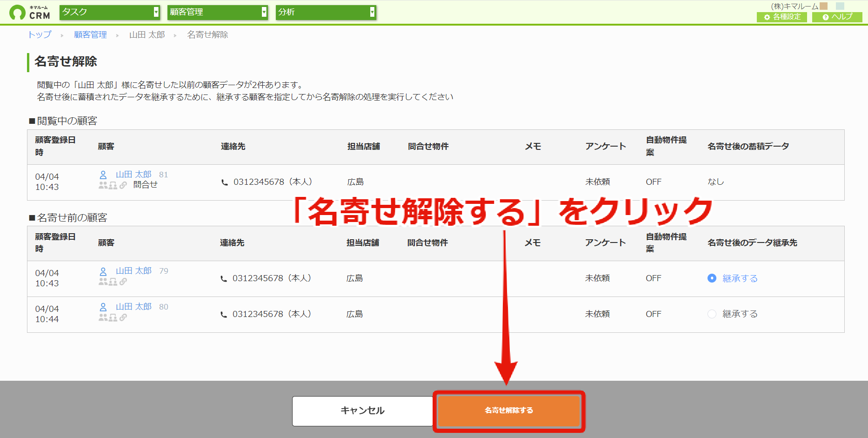
Task: Click the キャンセル button
Action: point(362,411)
